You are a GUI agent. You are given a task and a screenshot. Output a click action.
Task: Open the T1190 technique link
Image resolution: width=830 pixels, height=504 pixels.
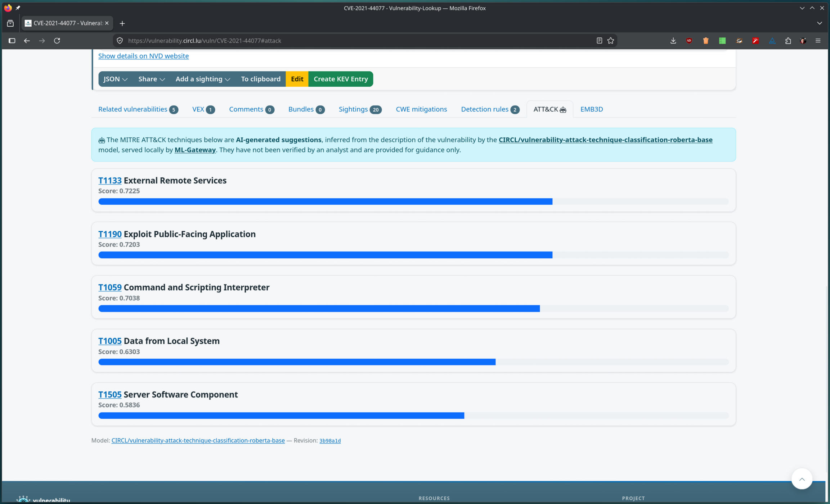(x=110, y=234)
